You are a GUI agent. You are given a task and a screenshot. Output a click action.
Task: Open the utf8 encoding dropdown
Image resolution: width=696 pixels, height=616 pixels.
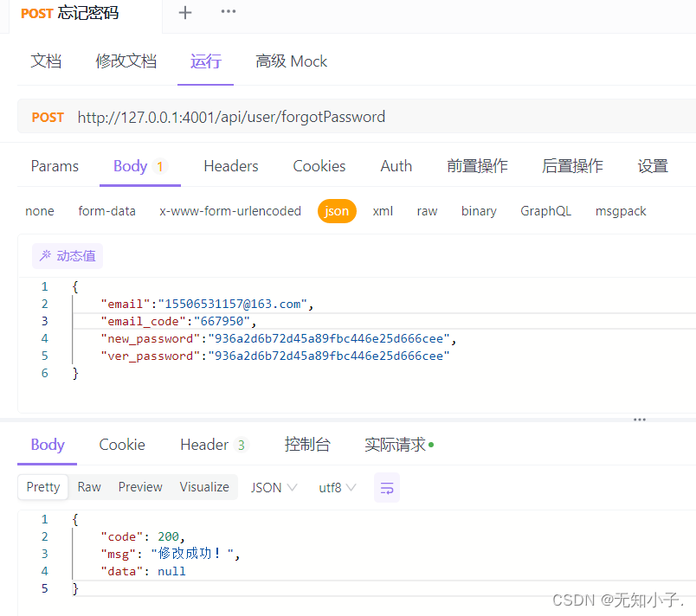coord(337,487)
